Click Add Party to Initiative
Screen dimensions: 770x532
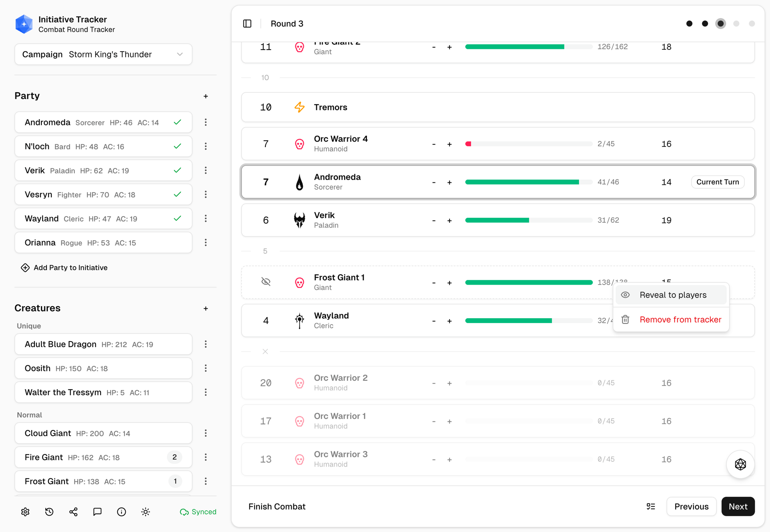point(64,267)
